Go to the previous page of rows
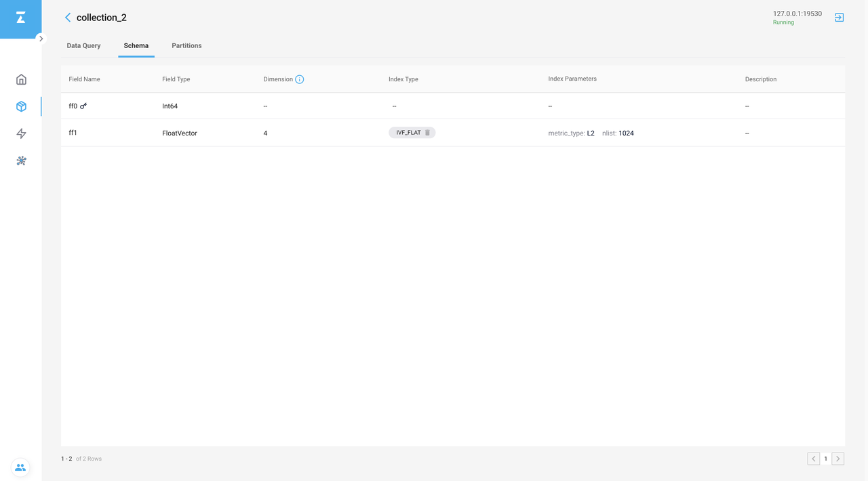 pos(813,459)
